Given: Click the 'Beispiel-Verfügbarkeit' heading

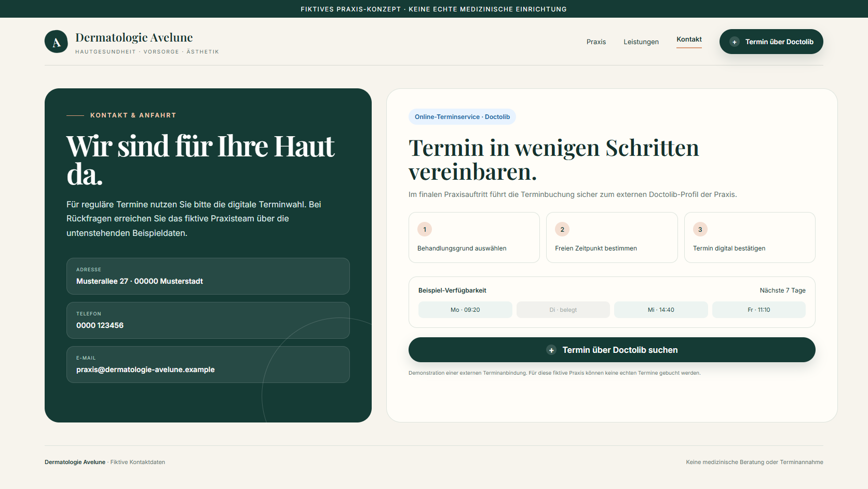Looking at the screenshot, I should coord(452,290).
